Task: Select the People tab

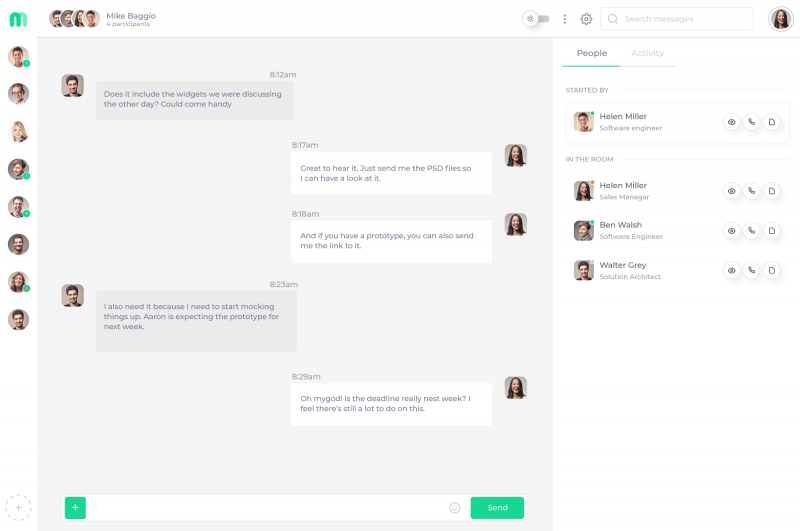Action: 591,53
